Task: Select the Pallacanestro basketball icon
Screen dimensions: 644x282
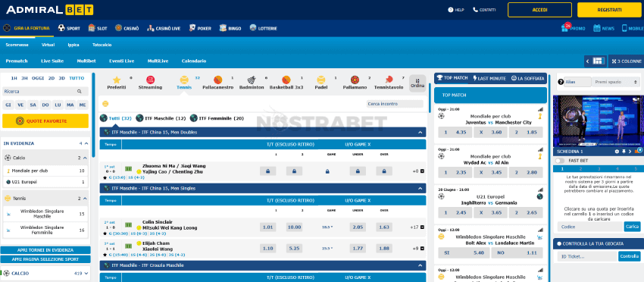Action: click(x=217, y=80)
